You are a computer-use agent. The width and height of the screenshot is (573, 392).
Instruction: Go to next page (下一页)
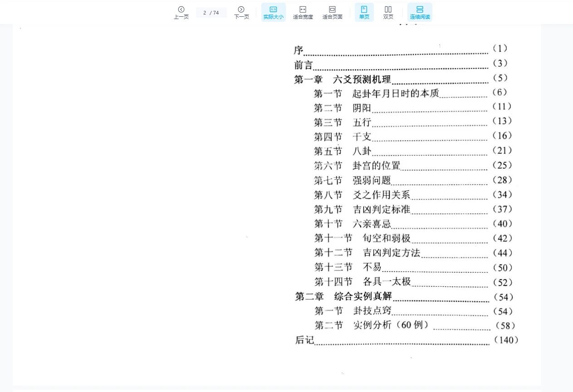pyautogui.click(x=241, y=13)
